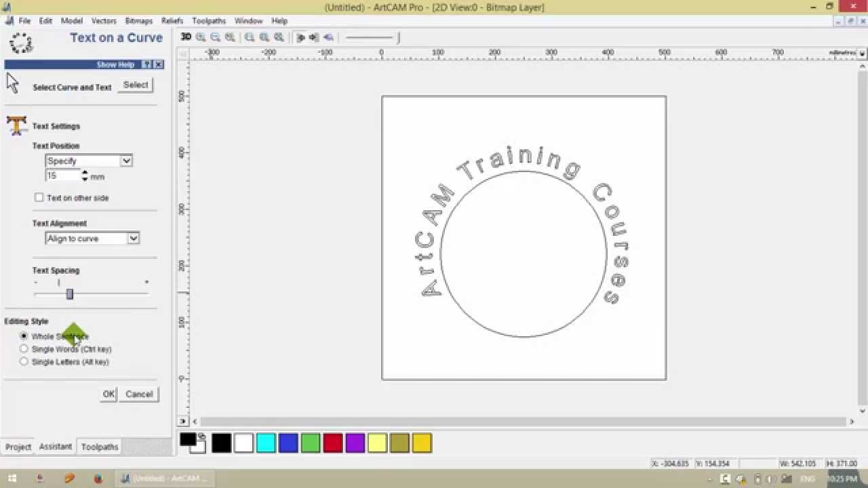Image resolution: width=868 pixels, height=488 pixels.
Task: Switch to the Toolpaths tab at the bottom
Action: (100, 447)
